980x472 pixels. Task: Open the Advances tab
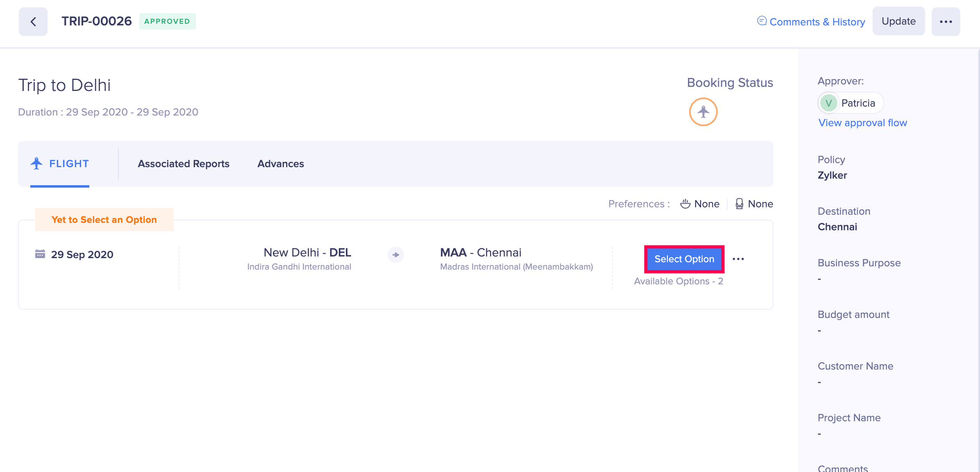tap(281, 163)
